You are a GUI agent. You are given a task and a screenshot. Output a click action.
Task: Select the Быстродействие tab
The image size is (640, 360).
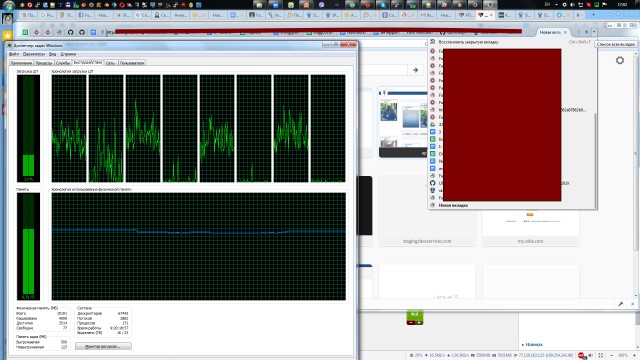click(88, 62)
